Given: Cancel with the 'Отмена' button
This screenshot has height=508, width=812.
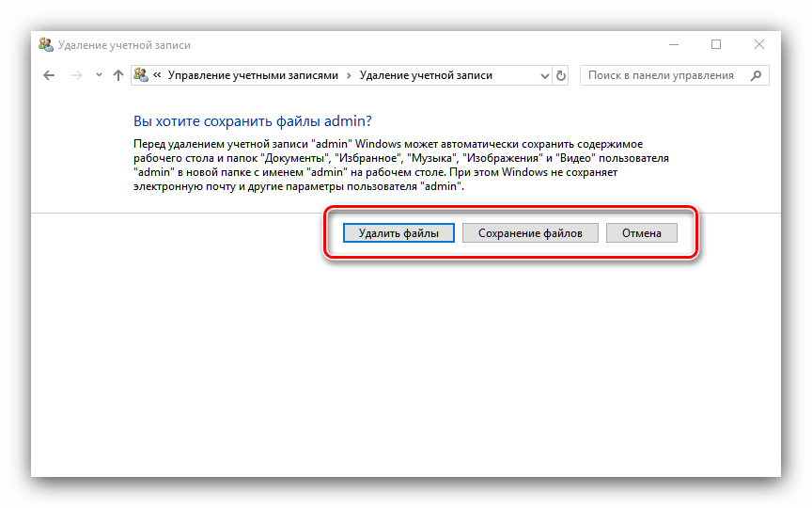Looking at the screenshot, I should coord(642,233).
